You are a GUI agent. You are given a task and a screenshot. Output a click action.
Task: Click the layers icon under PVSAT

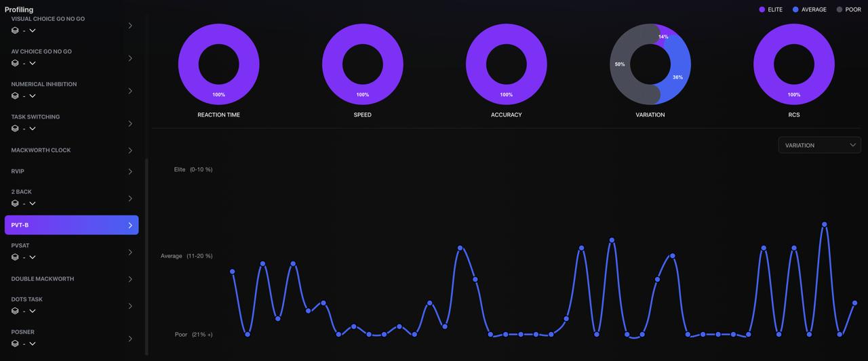coord(15,257)
